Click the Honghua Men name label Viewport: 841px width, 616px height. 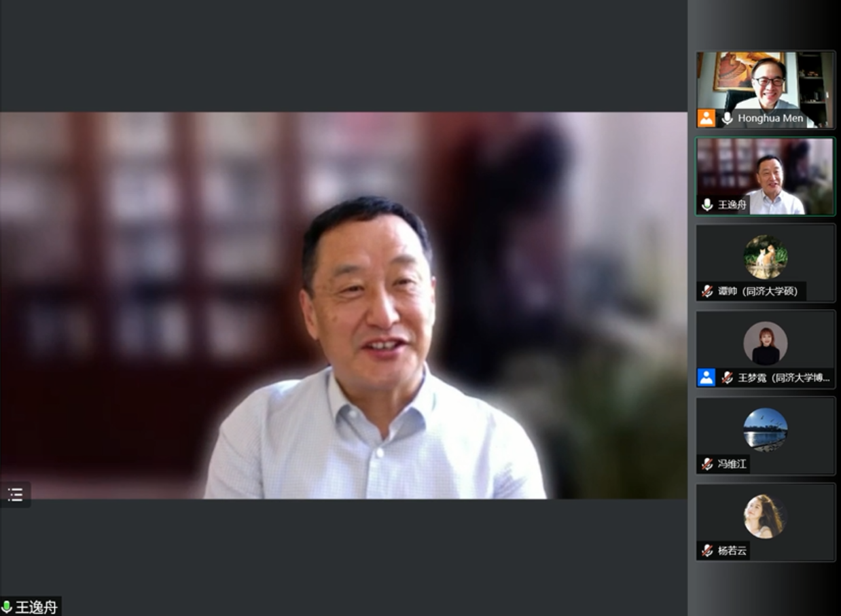pyautogui.click(x=770, y=118)
